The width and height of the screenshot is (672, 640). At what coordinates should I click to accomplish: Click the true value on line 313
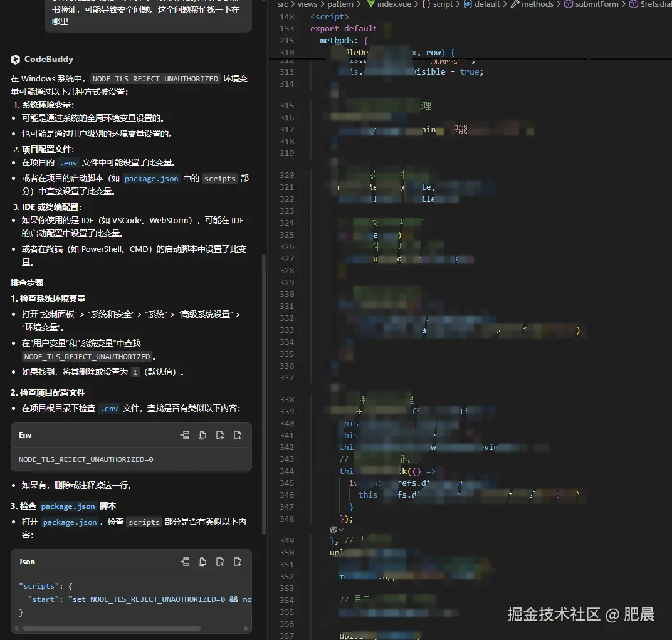point(470,72)
